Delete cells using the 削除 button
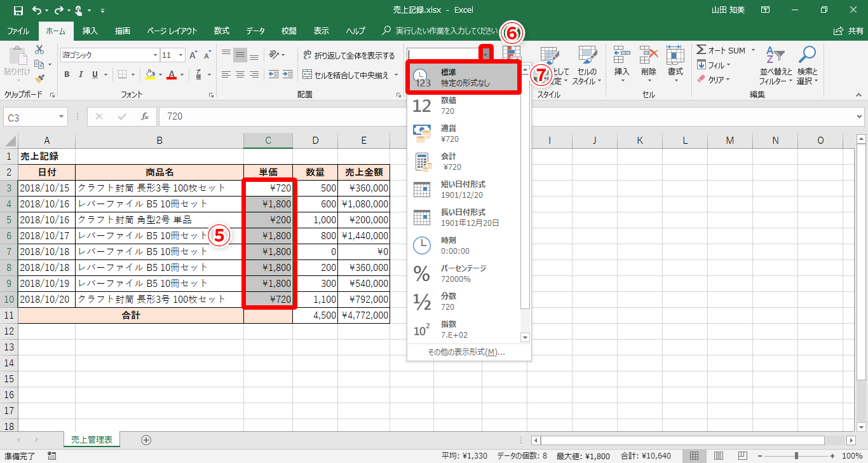Viewport: 868px width, 463px height. click(648, 65)
